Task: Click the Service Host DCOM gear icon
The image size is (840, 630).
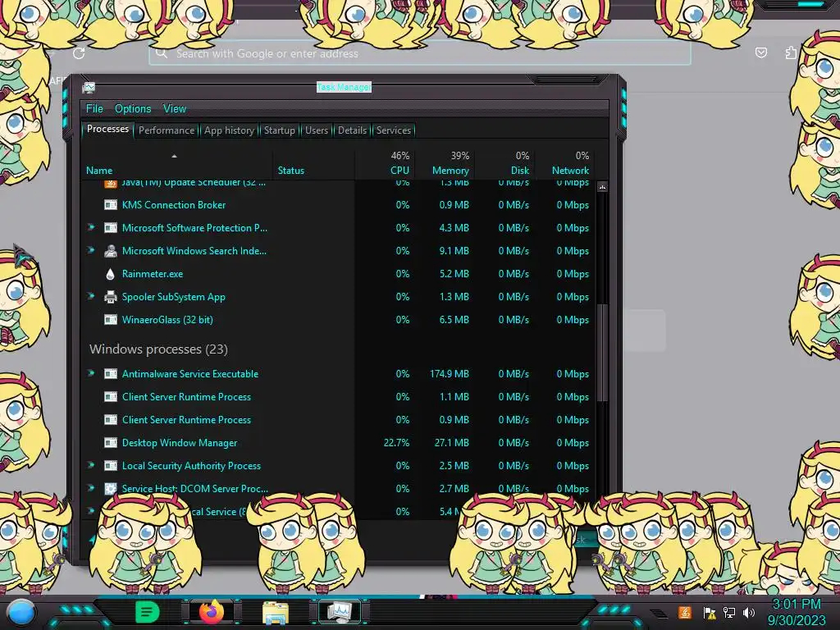Action: pyautogui.click(x=111, y=489)
